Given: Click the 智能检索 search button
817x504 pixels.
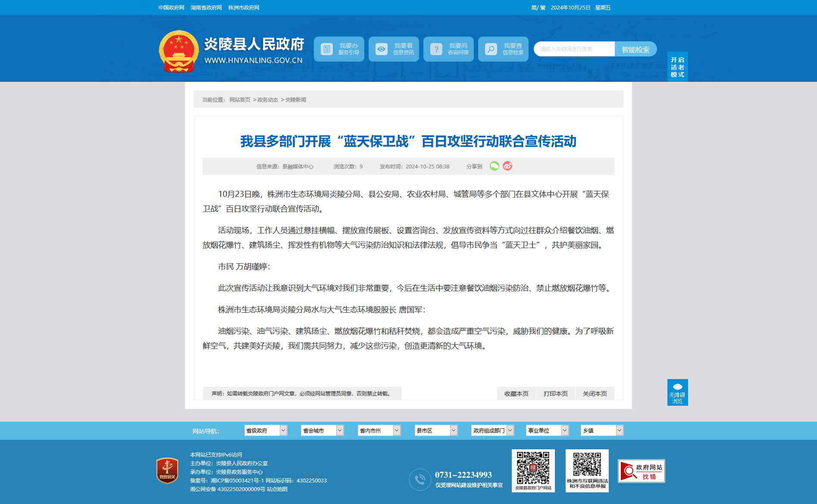Looking at the screenshot, I should pyautogui.click(x=635, y=49).
